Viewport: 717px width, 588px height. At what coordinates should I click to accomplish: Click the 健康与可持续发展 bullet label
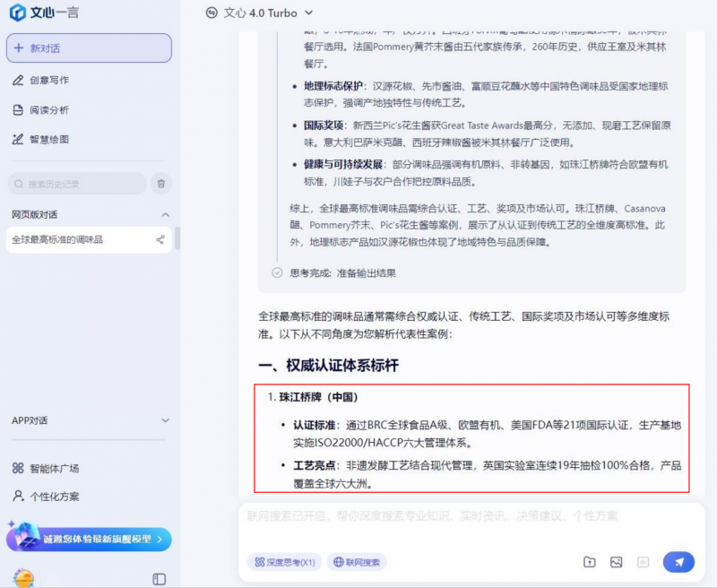coord(343,165)
